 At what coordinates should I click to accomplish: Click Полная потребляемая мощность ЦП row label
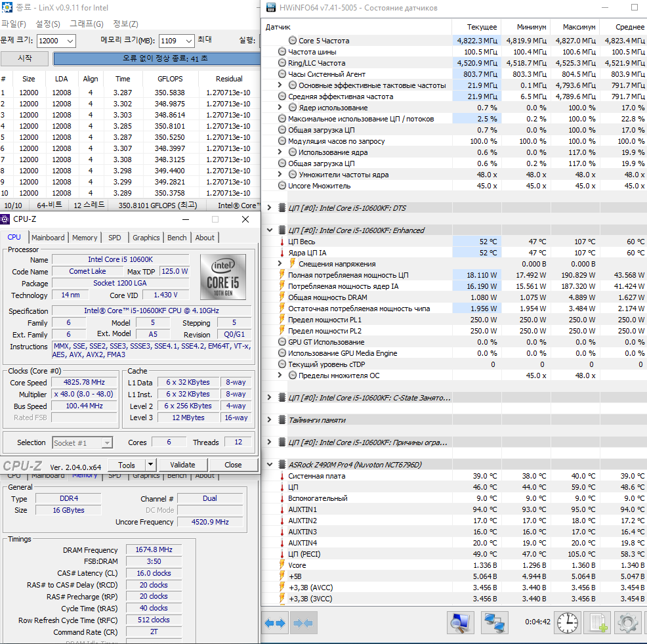coord(348,275)
